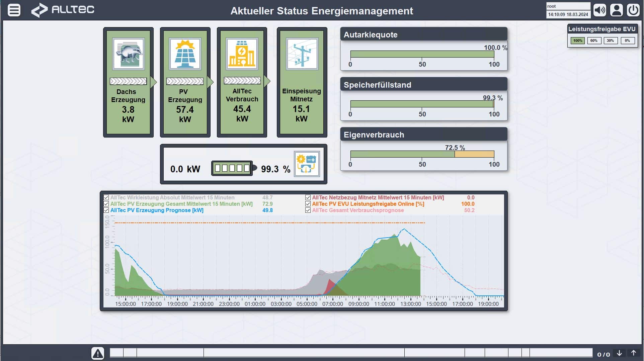Open the AllTec Verbrauch building icon
644x361 pixels.
[242, 54]
